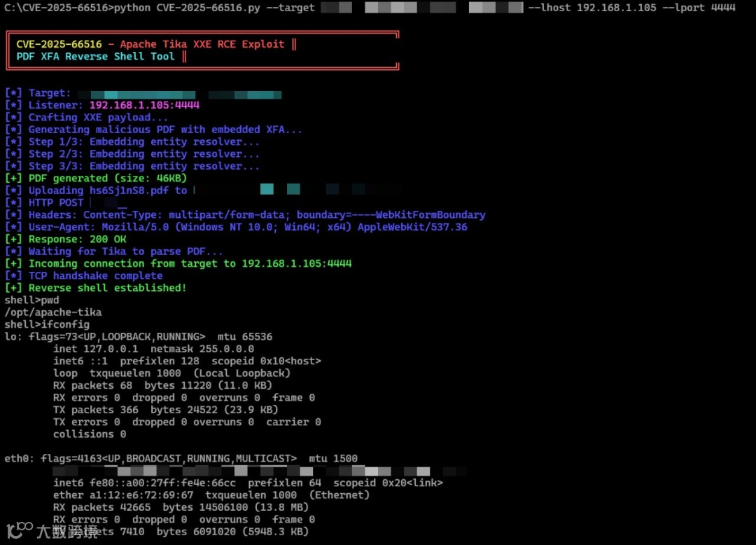Click 'Generating malicious PDF with embedded XFA...' line
756x545 pixels.
[x=153, y=130]
